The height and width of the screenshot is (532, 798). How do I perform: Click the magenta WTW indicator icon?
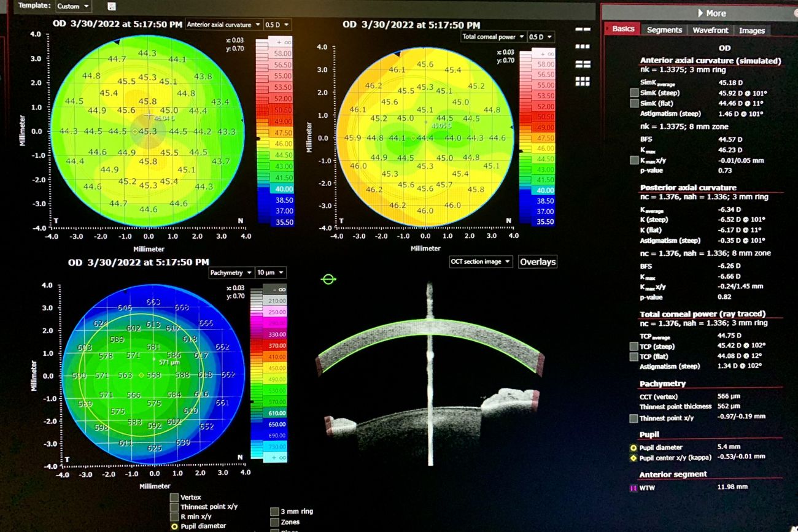tap(634, 488)
